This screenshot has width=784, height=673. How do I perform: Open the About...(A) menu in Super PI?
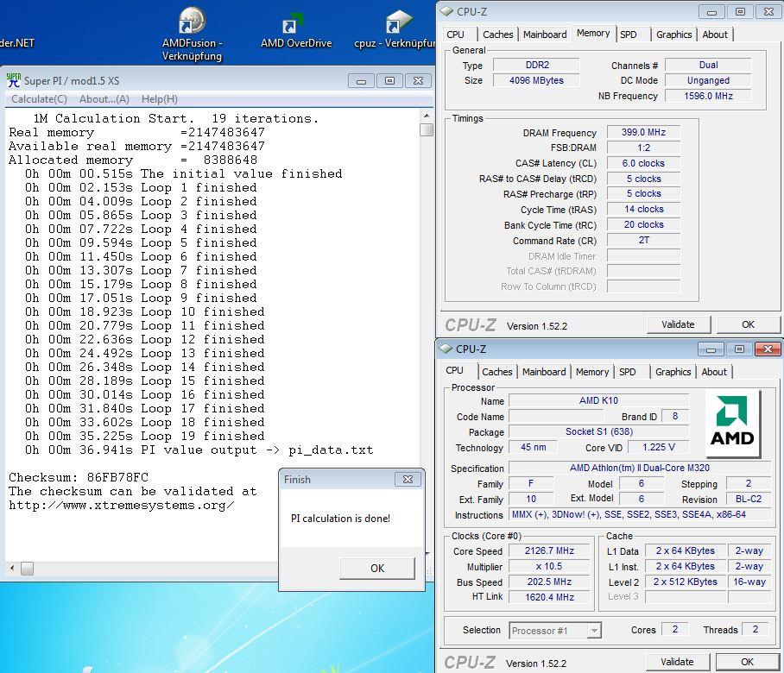[x=104, y=99]
